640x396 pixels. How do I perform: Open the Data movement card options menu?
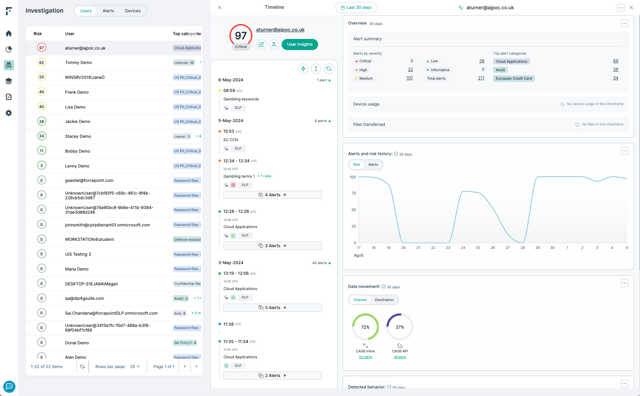coord(624,283)
